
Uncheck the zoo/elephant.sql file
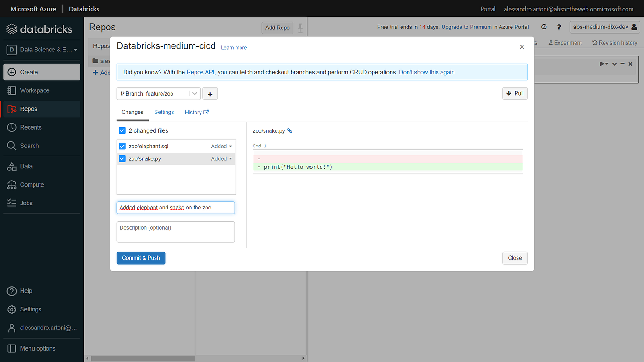(122, 146)
